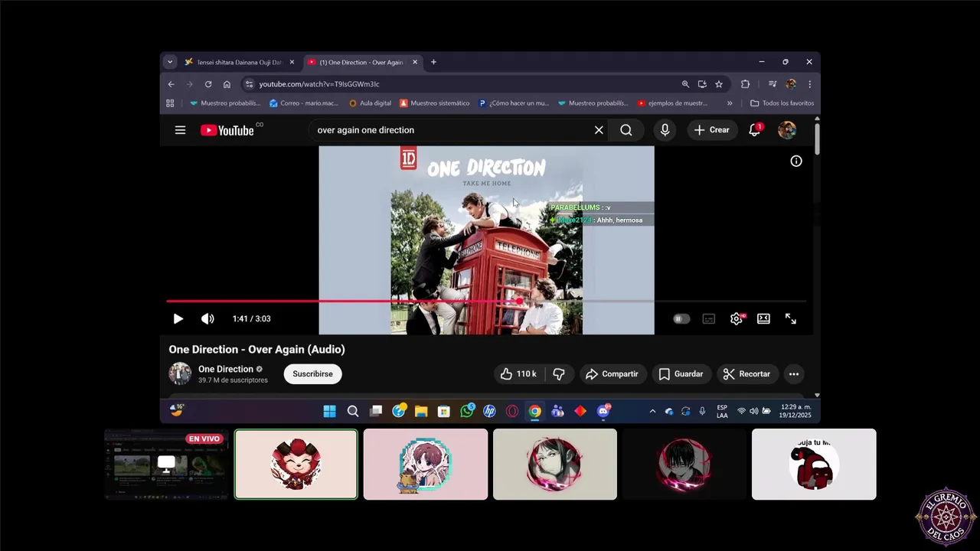The height and width of the screenshot is (551, 980).
Task: Open the YouTube account avatar menu
Action: (x=787, y=130)
